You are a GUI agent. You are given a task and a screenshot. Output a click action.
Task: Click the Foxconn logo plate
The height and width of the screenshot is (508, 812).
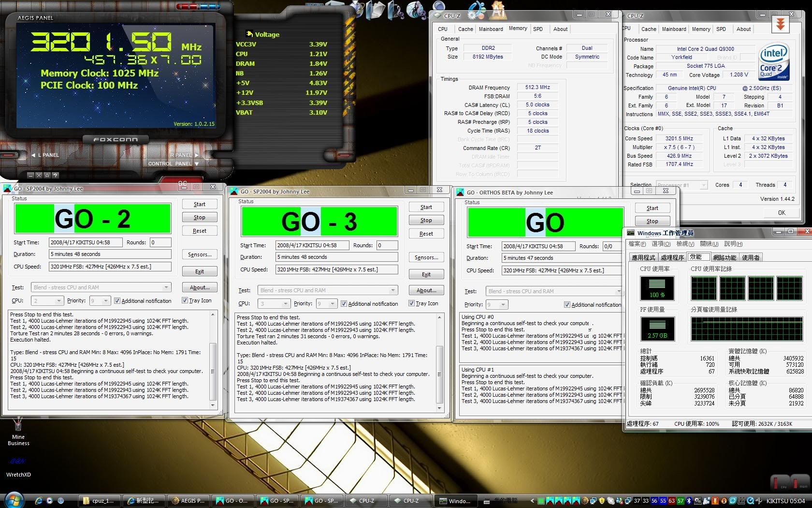pos(116,139)
